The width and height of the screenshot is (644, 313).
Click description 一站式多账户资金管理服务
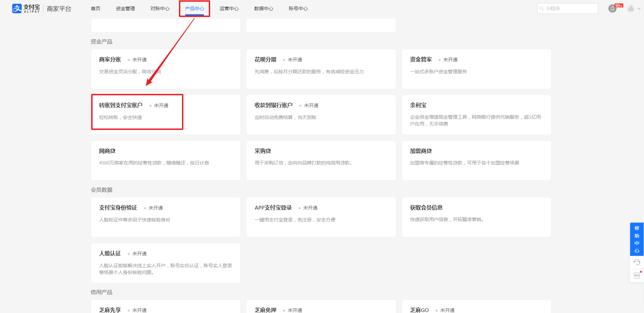tap(438, 72)
